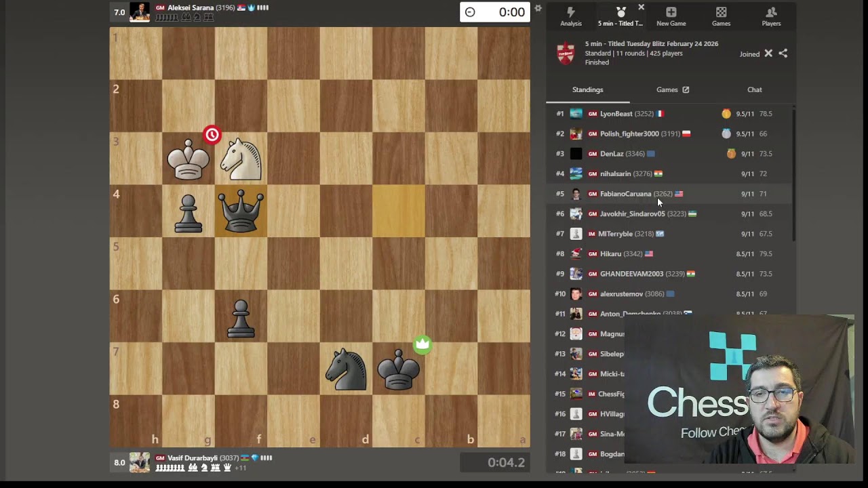Click DenLaz's bronze medal icon

(731, 154)
